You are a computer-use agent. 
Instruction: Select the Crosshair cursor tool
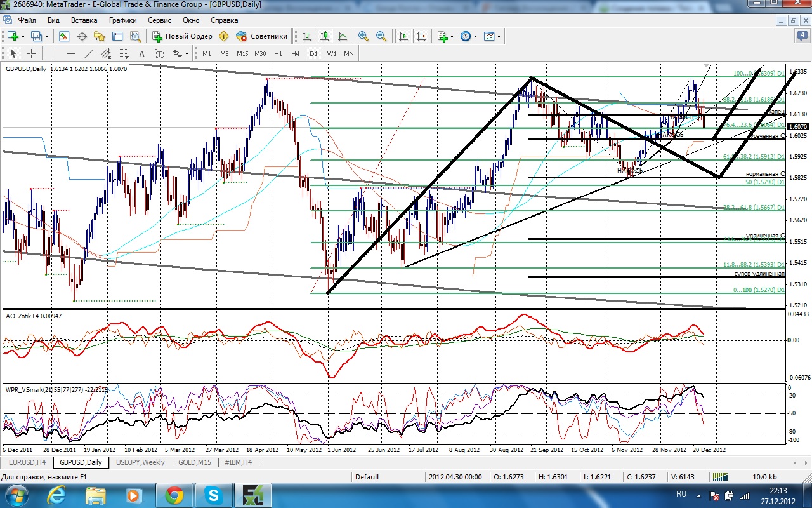pyautogui.click(x=30, y=53)
